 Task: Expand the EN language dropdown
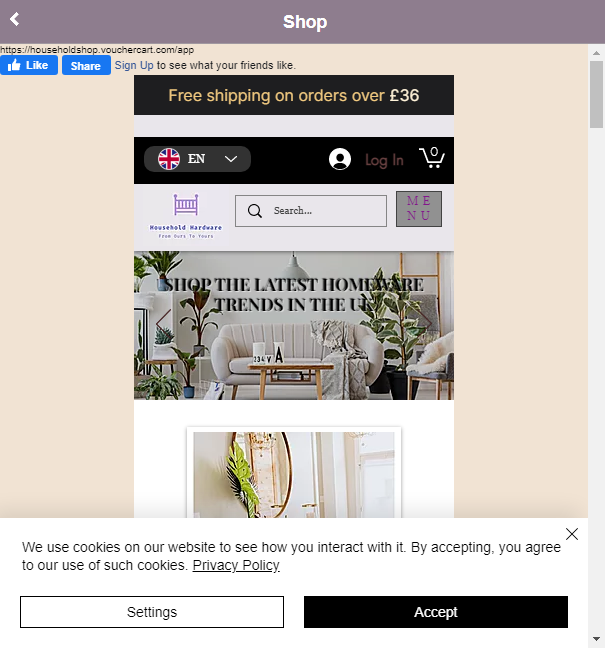197,159
